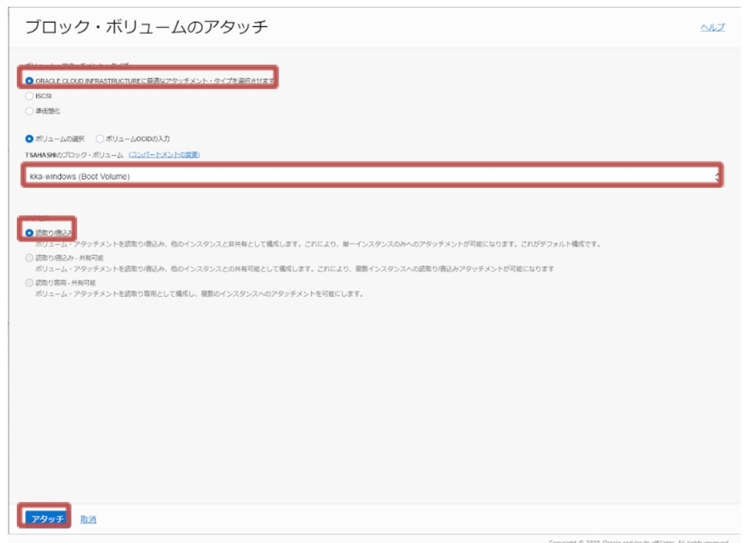Select the 読取り専用 - 共有可能 access radio
Screen dimensions: 750x543
point(29,283)
